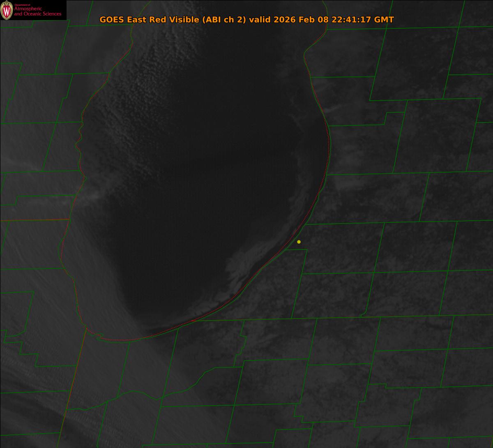The width and height of the screenshot is (493, 448).
Task: Select the 'GOES East' title text
Action: tap(118, 20)
